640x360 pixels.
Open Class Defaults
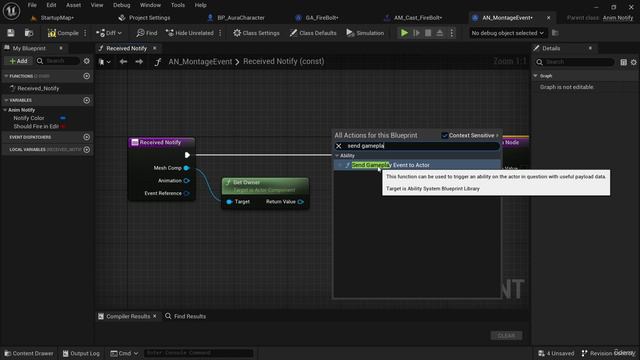(313, 33)
